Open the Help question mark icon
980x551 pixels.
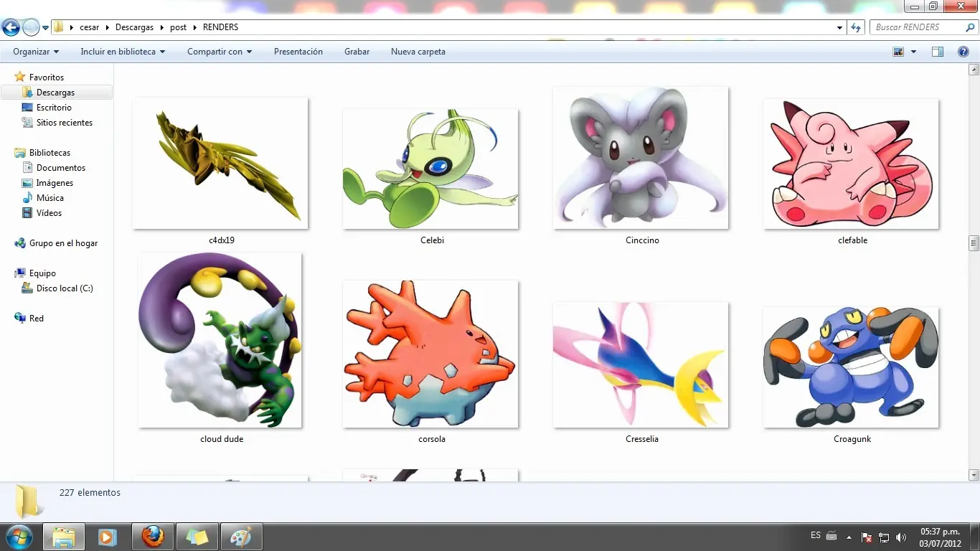click(963, 52)
